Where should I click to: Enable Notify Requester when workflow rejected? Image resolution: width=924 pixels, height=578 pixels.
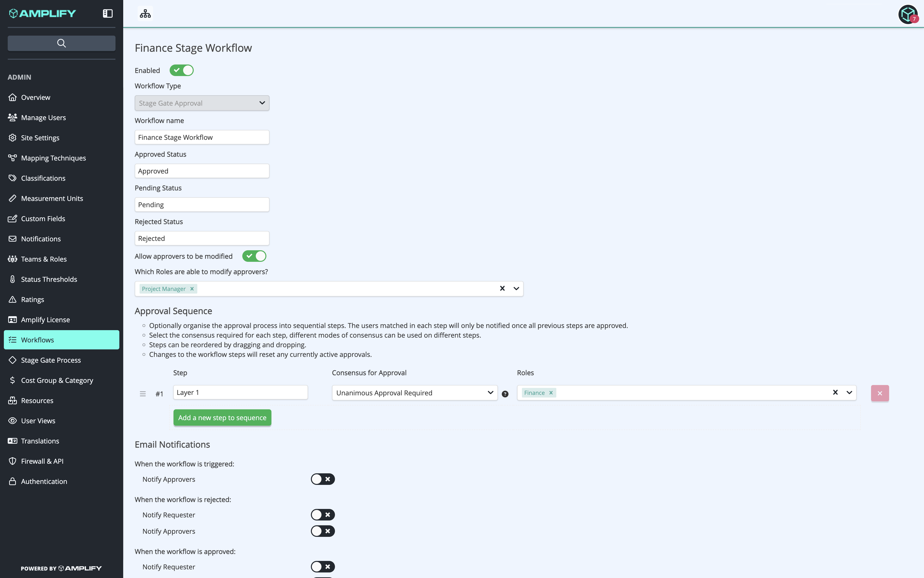coord(323,514)
